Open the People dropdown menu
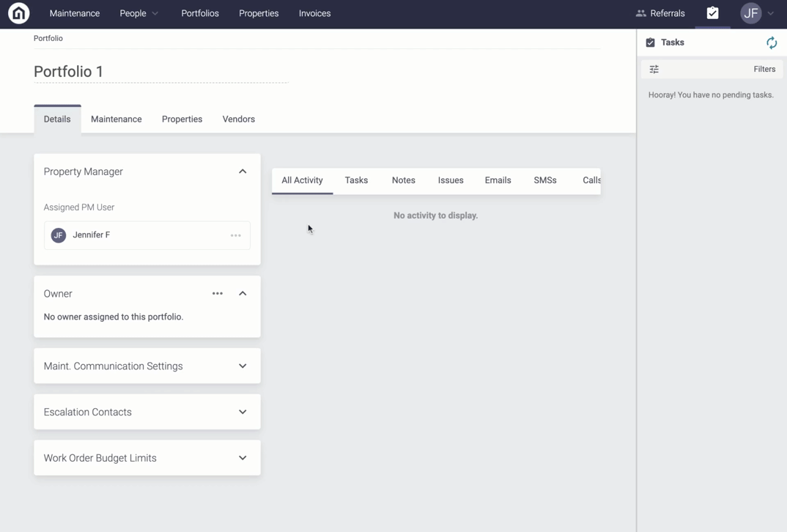 point(138,13)
